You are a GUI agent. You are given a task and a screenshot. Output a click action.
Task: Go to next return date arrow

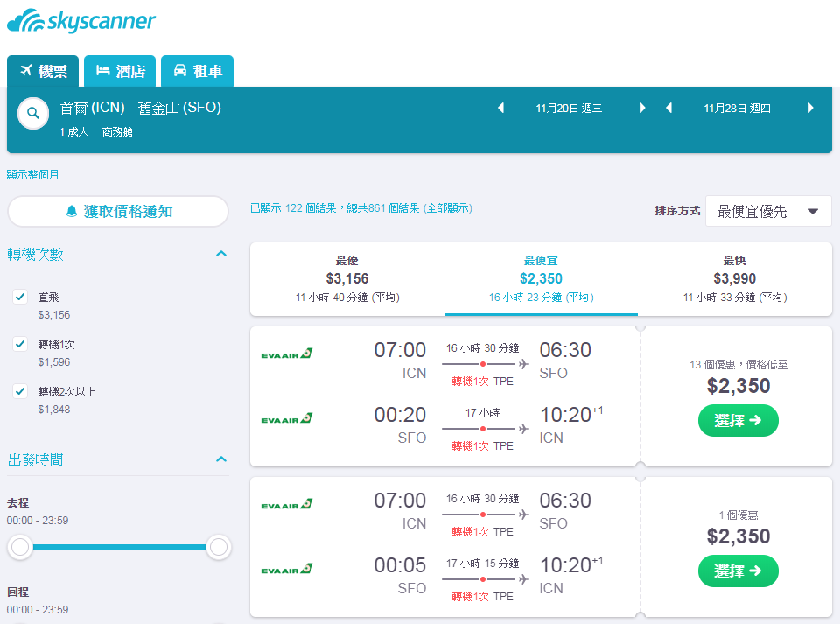810,109
